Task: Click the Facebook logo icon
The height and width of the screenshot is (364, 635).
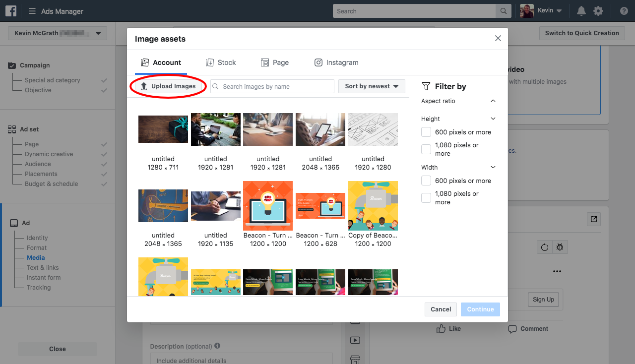Action: 10,10
